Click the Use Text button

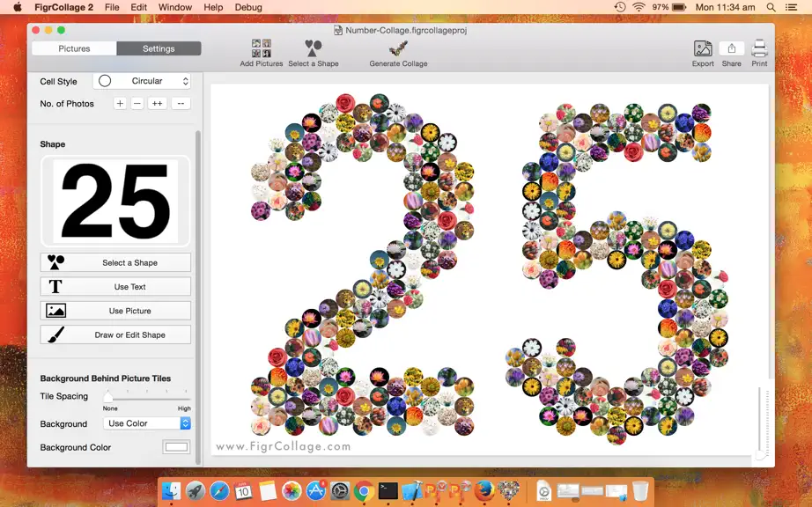coord(115,287)
